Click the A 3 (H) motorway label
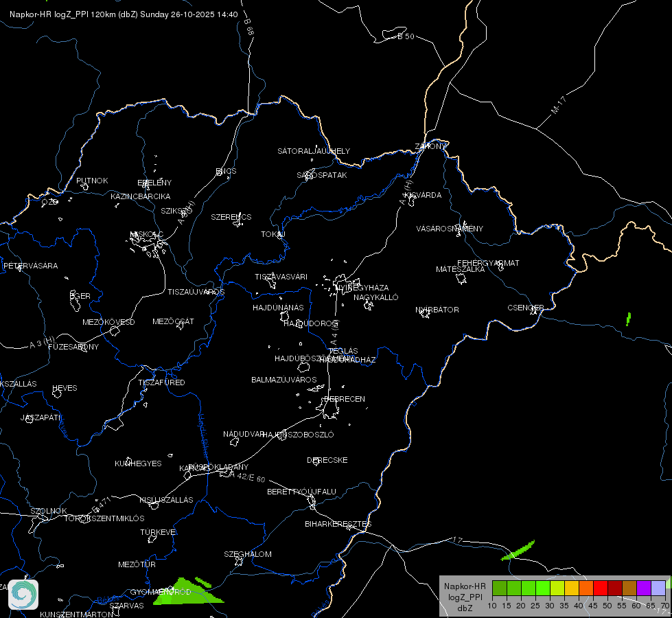 pos(42,343)
